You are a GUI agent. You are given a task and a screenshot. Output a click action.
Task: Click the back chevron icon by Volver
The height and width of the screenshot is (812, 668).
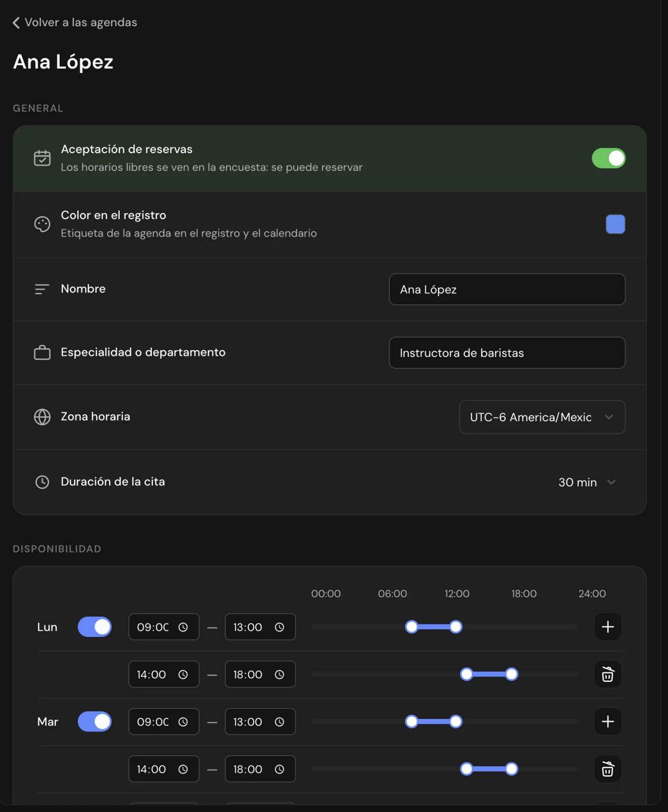16,23
